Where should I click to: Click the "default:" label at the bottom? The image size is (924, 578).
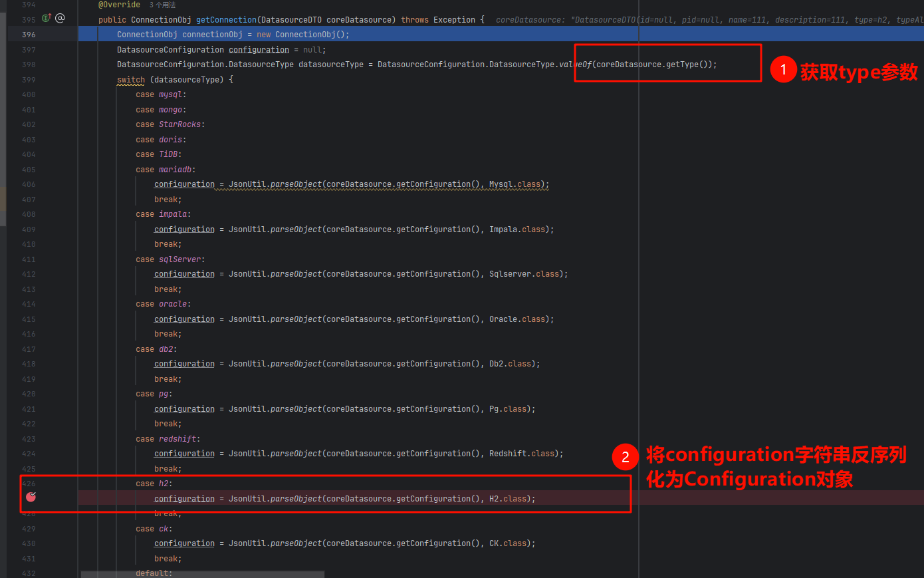[x=154, y=573]
